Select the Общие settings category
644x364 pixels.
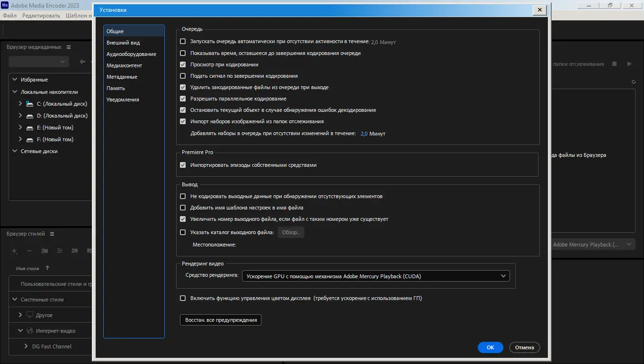point(134,31)
